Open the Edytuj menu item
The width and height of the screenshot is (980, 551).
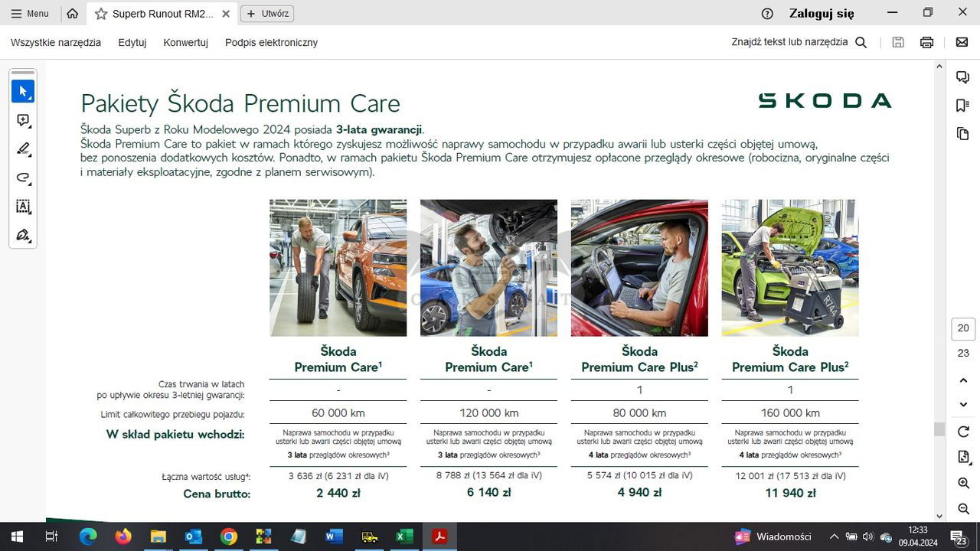[132, 42]
